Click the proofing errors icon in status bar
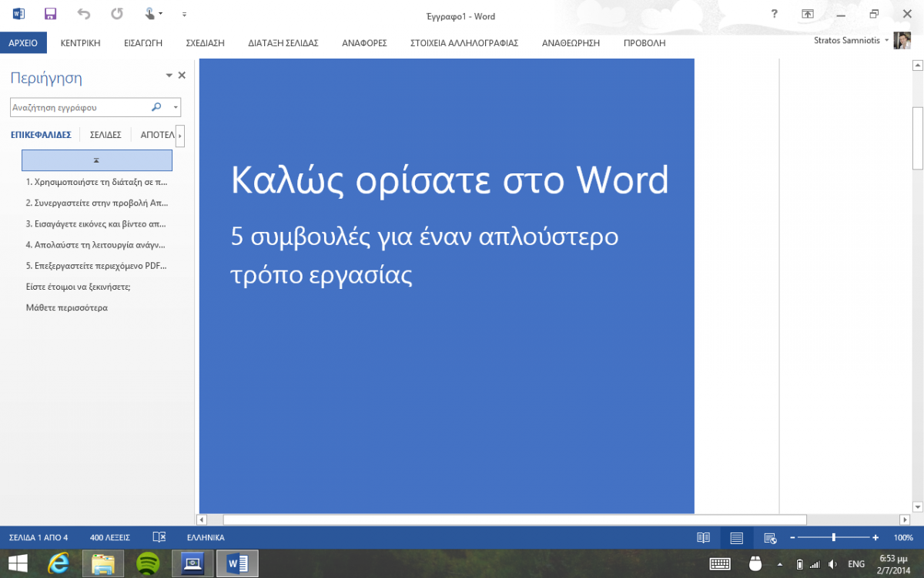 [159, 537]
